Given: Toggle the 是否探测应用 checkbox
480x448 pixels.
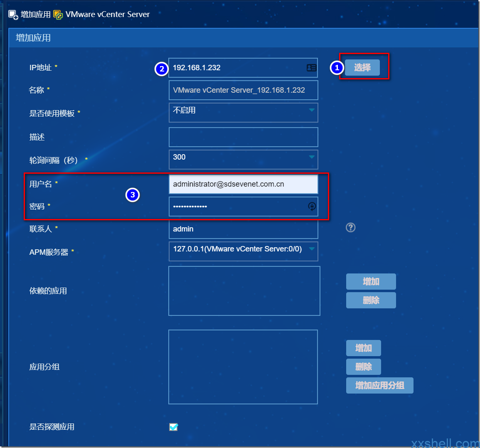Looking at the screenshot, I should click(174, 427).
